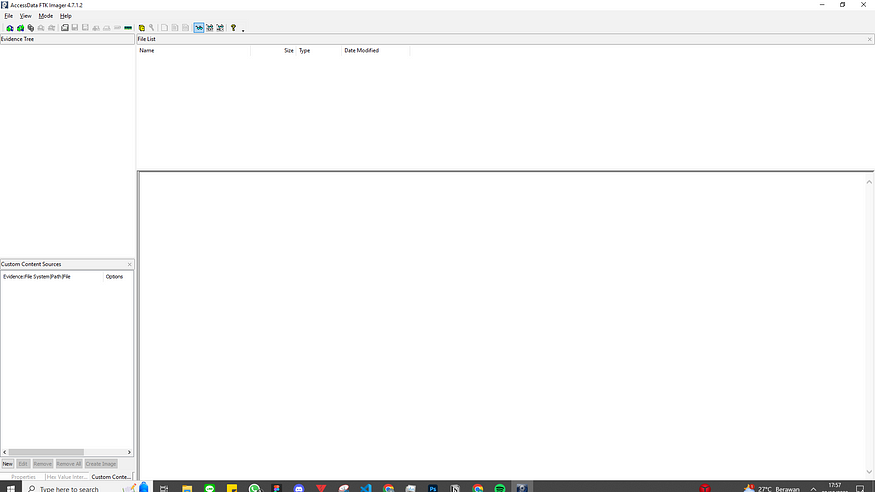Click the Add Evidence Item toolbar icon
Screen dimensions: 875x492
(9, 28)
